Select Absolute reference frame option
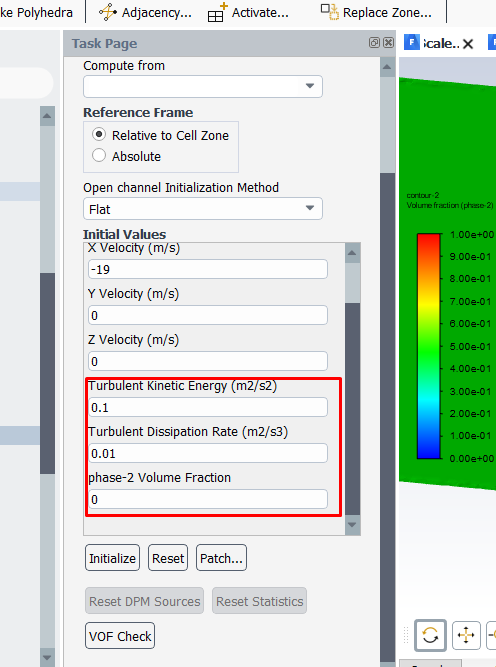 [99, 155]
